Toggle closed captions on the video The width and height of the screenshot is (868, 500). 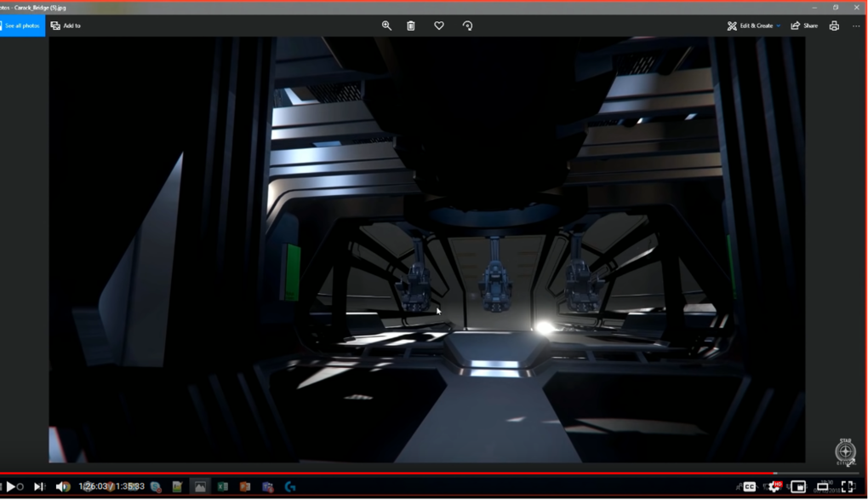pyautogui.click(x=750, y=486)
